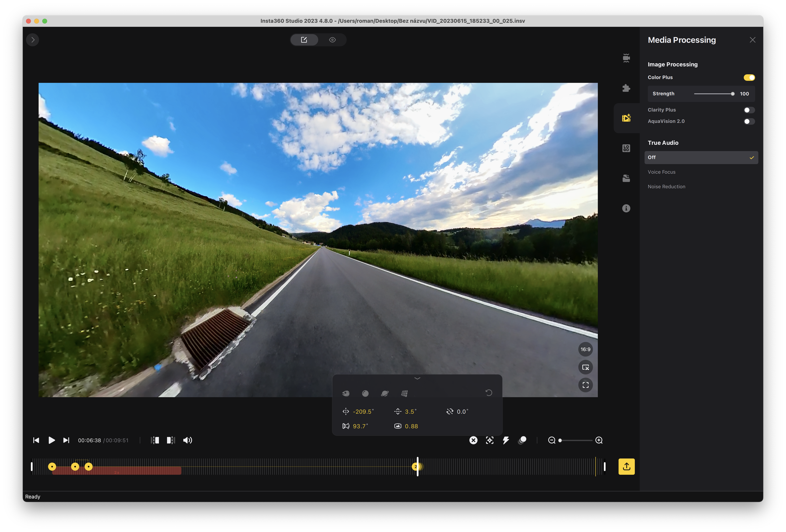Open the 16:9 aspect ratio selector

click(585, 349)
